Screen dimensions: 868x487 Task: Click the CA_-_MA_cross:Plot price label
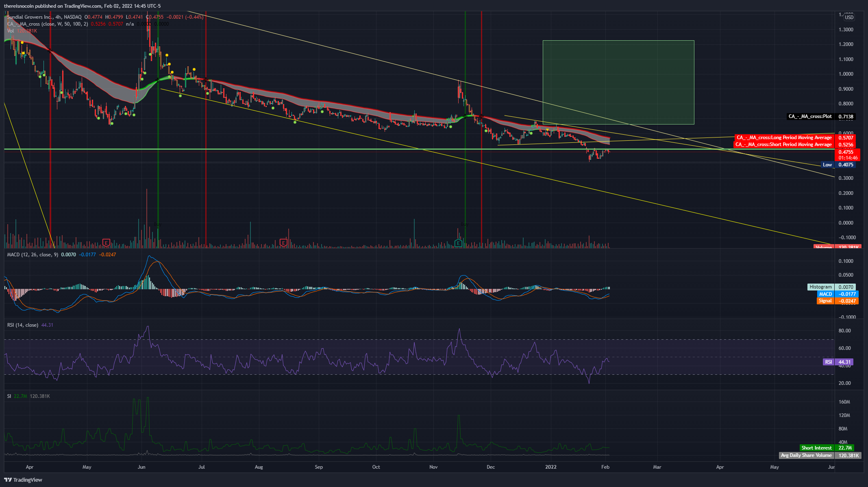click(x=820, y=116)
